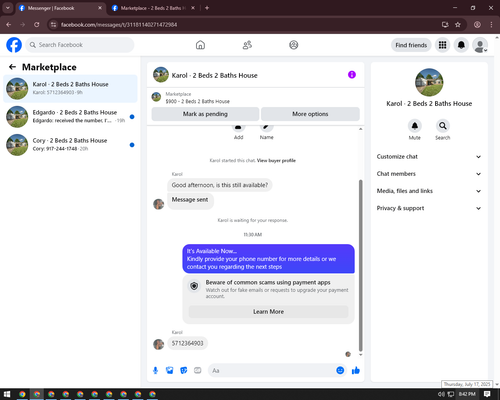Click the 5712364903 message bubble
The image size is (500, 400).
click(187, 343)
